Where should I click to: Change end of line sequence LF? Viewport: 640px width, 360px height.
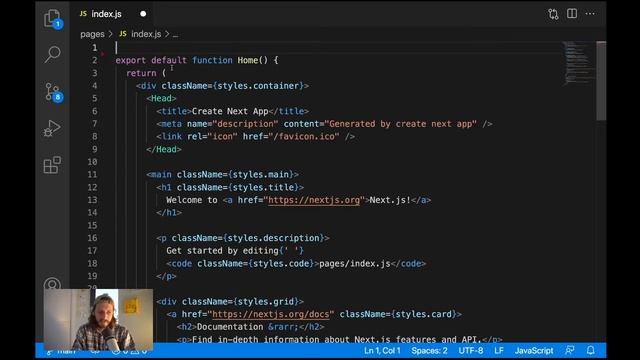[499, 351]
